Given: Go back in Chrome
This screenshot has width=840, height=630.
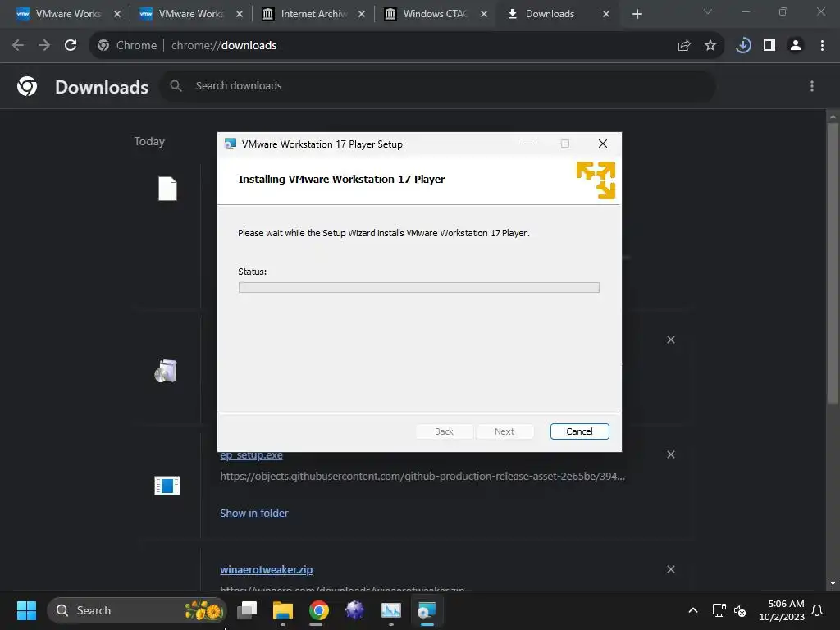Looking at the screenshot, I should pos(18,46).
